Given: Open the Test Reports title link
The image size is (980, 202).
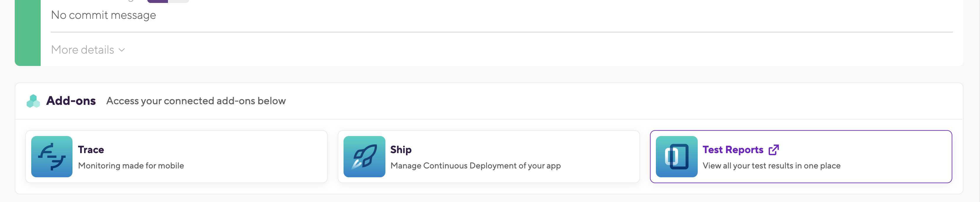Looking at the screenshot, I should pyautogui.click(x=733, y=150).
